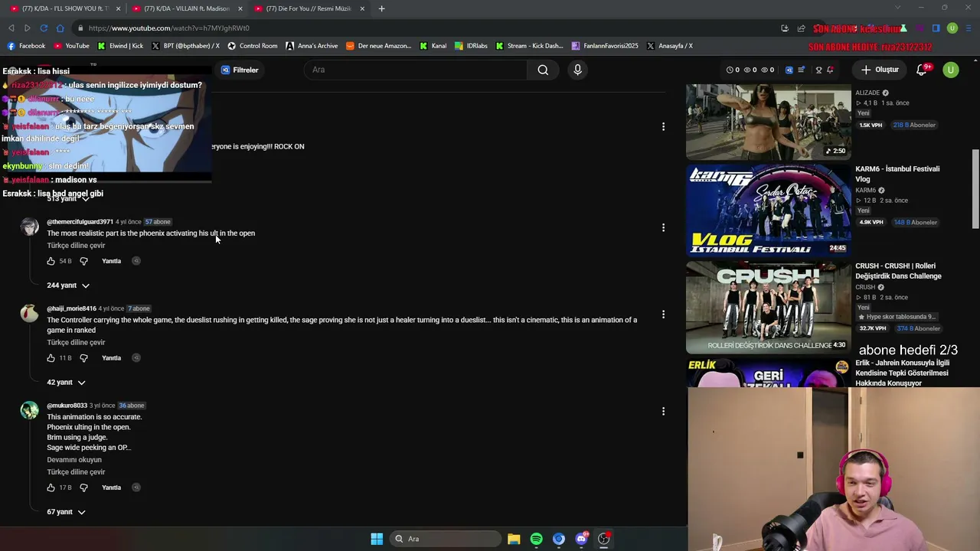The height and width of the screenshot is (551, 980).
Task: Expand comment with Devamını okuyun
Action: tap(74, 460)
